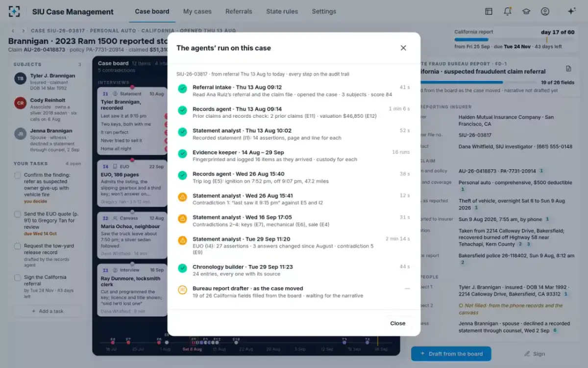Click Cody Reinholt's CR avatar
Image resolution: width=588 pixels, height=368 pixels.
20,104
